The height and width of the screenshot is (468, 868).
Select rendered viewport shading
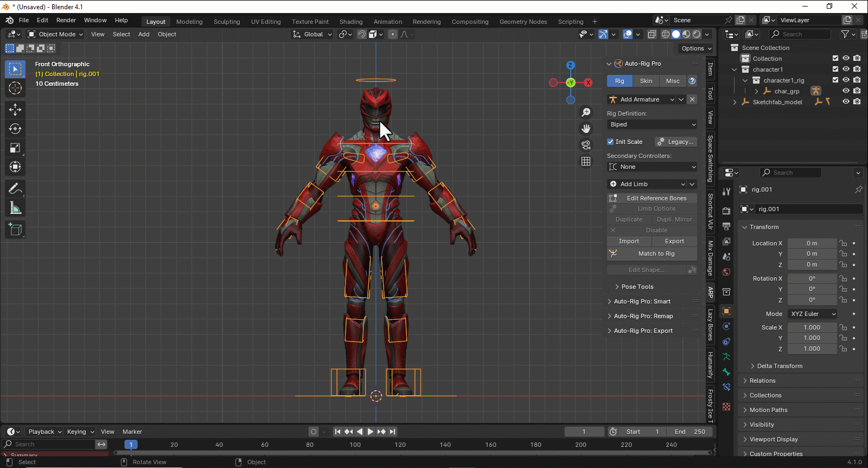click(x=697, y=34)
